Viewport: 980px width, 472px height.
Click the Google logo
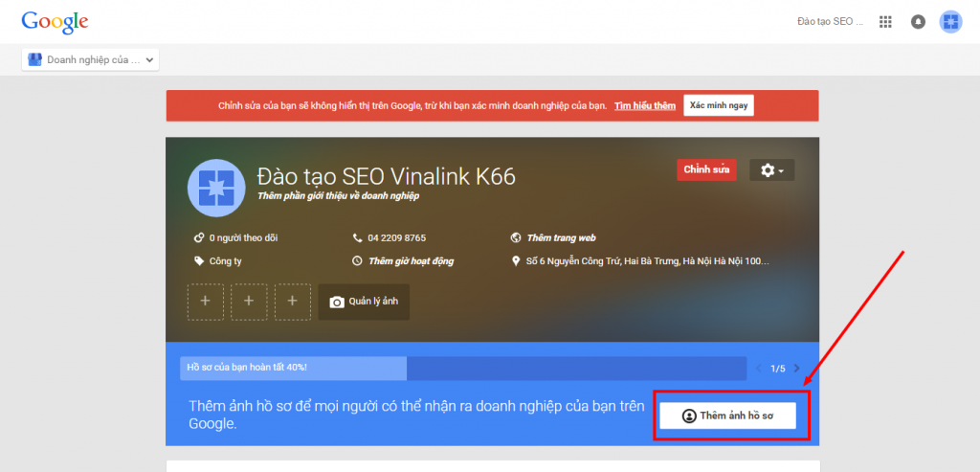tap(55, 21)
